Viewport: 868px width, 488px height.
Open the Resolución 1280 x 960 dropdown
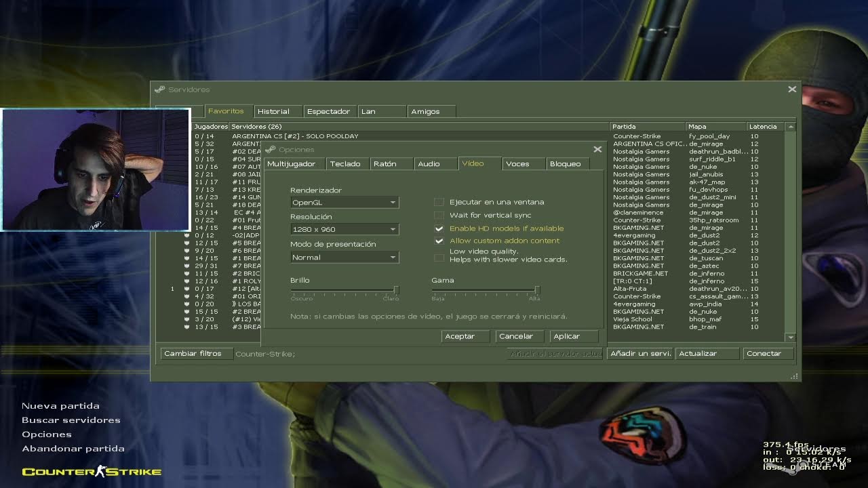(x=344, y=229)
